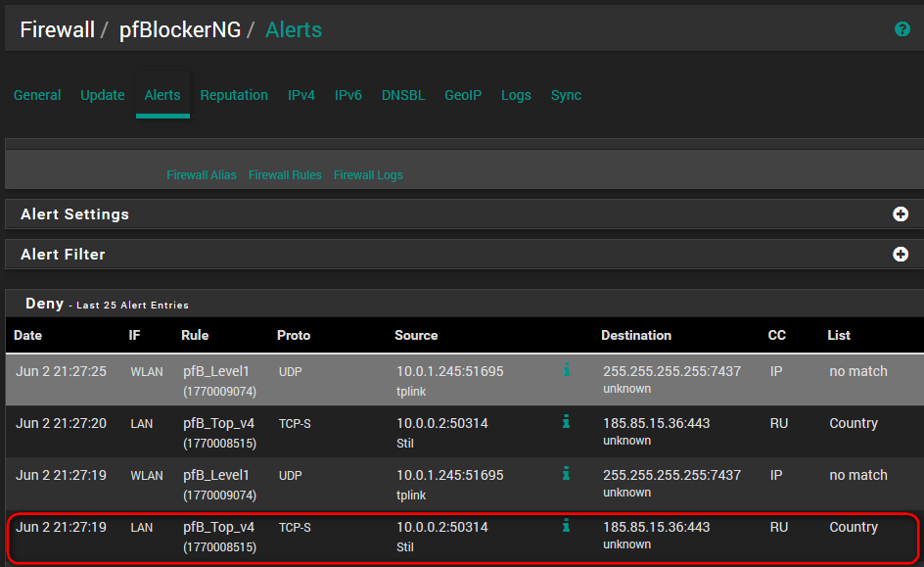Open the Reputation tab
The height and width of the screenshot is (567, 924).
pyautogui.click(x=234, y=95)
